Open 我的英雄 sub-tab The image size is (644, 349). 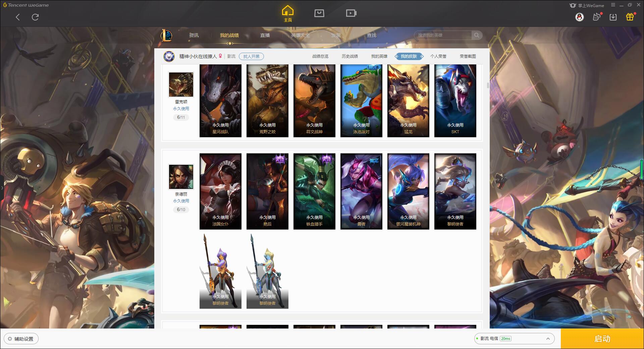click(379, 56)
